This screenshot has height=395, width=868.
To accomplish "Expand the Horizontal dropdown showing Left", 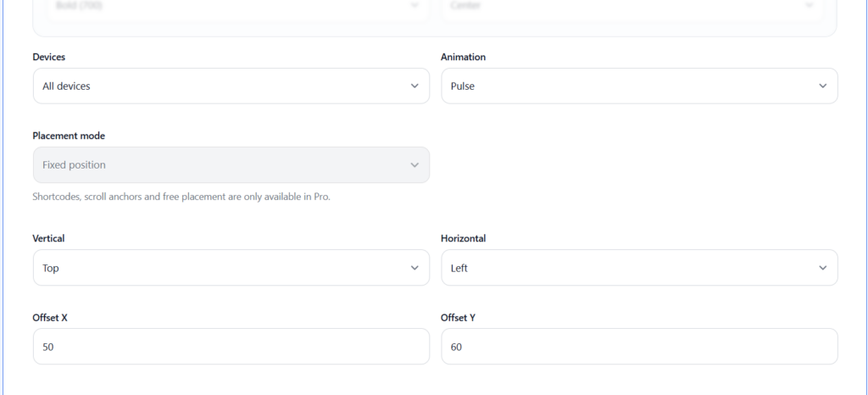I will pos(639,268).
